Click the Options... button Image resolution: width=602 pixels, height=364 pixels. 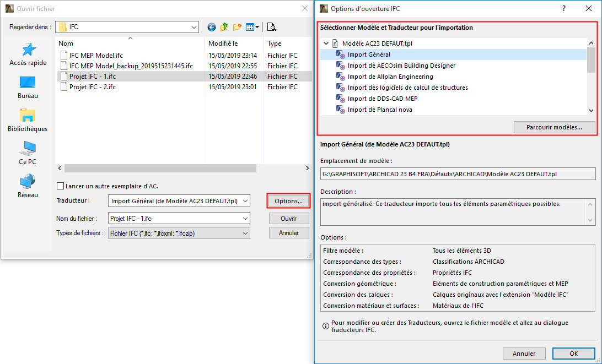click(x=288, y=201)
